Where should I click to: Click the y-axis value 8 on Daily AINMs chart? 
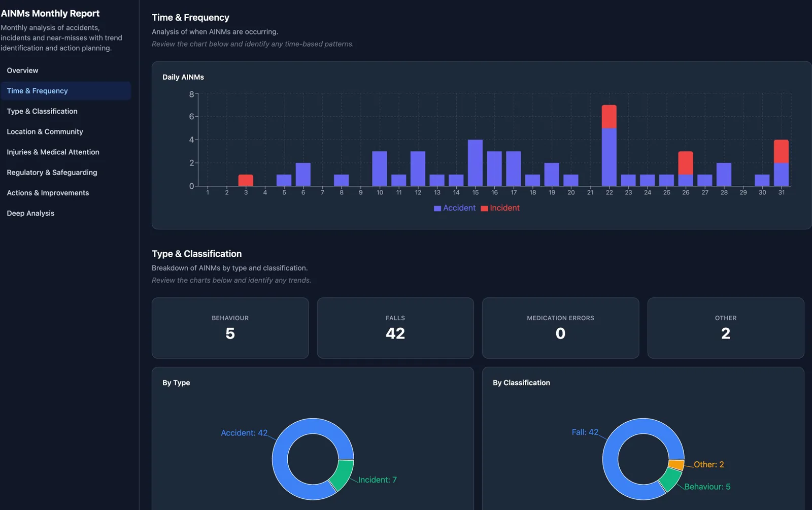click(191, 94)
